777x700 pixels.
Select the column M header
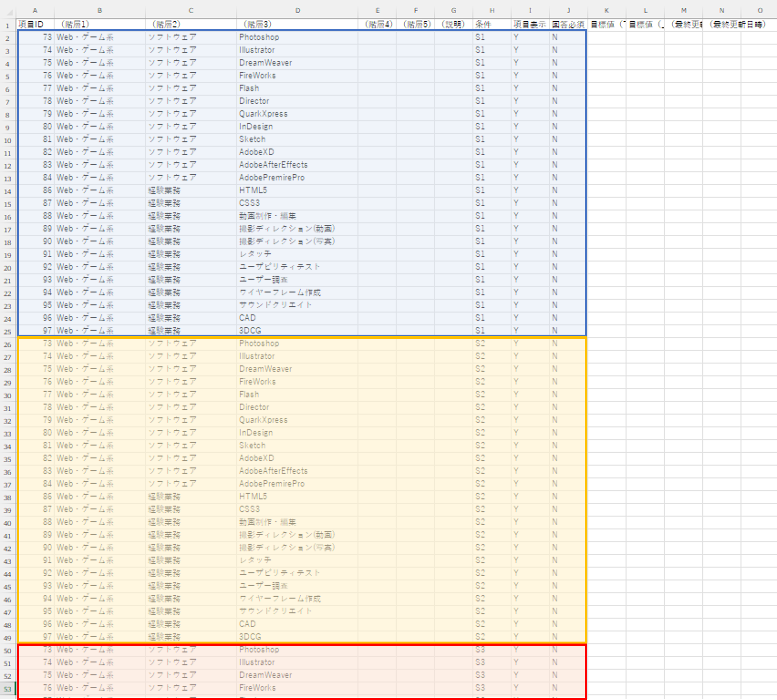pyautogui.click(x=683, y=11)
